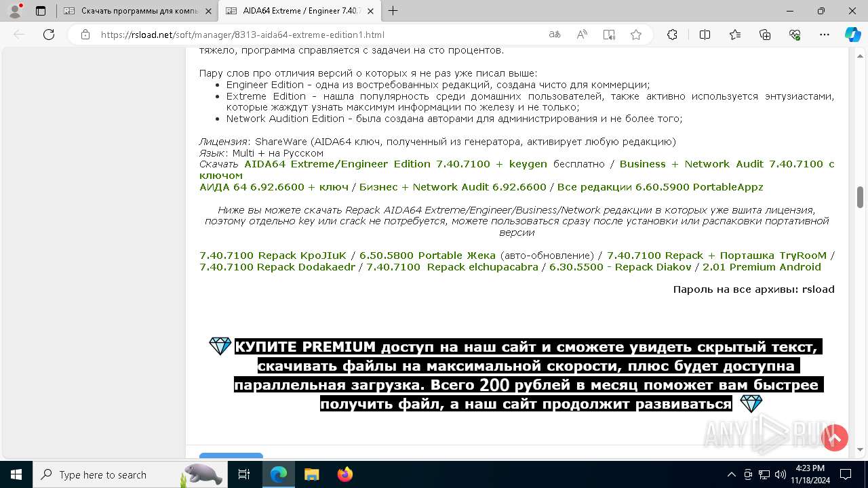The width and height of the screenshot is (868, 488).
Task: Click the left diamond icon by PREMIUM banner
Action: 220,346
